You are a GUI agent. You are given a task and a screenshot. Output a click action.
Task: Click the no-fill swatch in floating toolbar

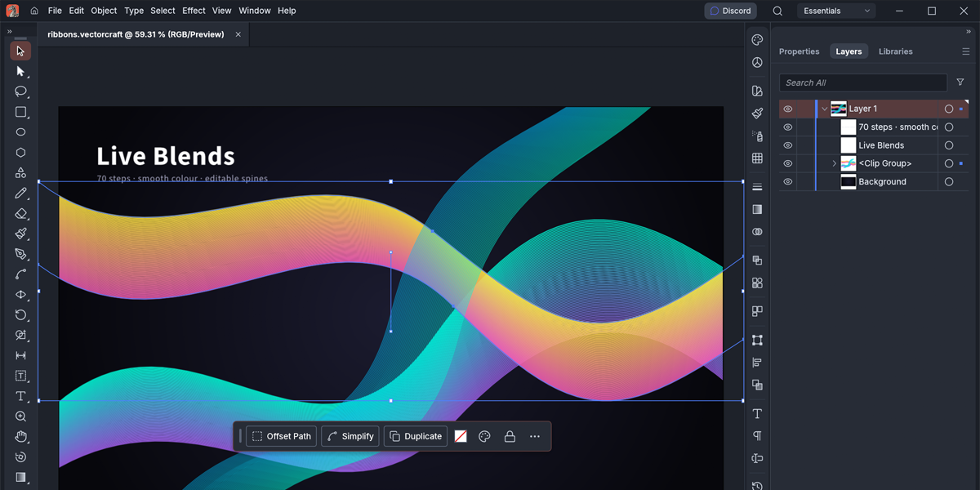tap(461, 436)
